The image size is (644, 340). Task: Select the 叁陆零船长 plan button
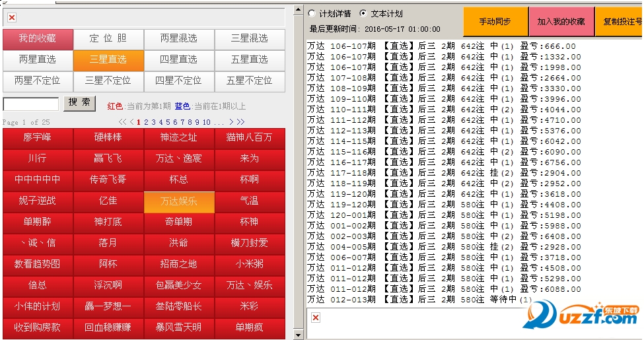(x=179, y=307)
